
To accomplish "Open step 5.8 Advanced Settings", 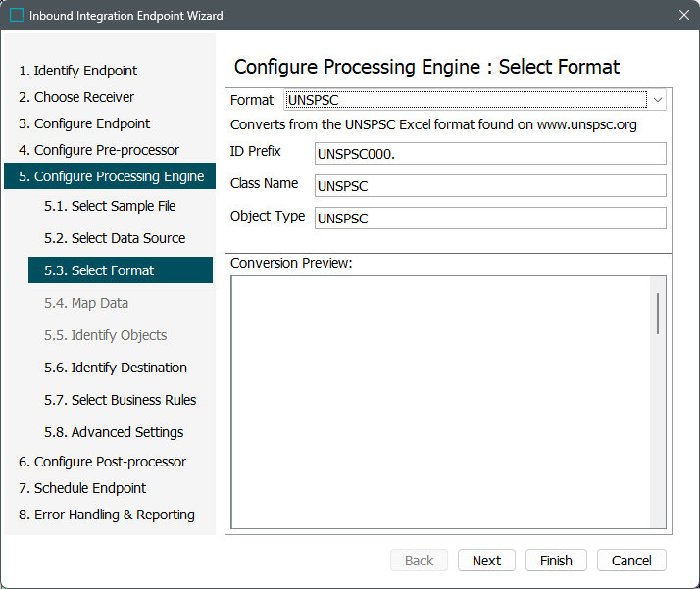I will [114, 432].
